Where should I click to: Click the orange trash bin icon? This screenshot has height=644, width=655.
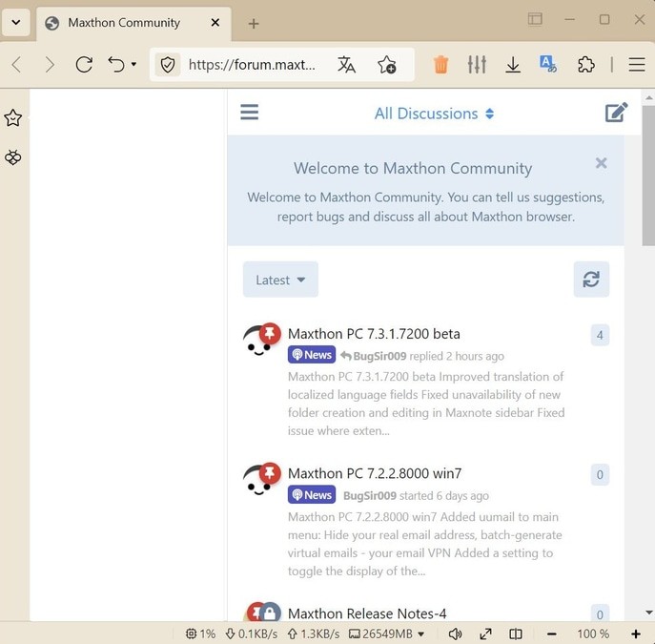[440, 65]
